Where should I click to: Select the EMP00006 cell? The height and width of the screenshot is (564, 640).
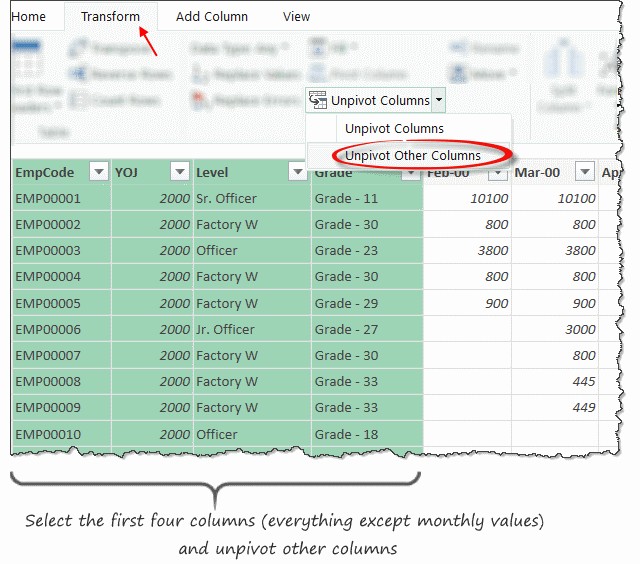(48, 329)
